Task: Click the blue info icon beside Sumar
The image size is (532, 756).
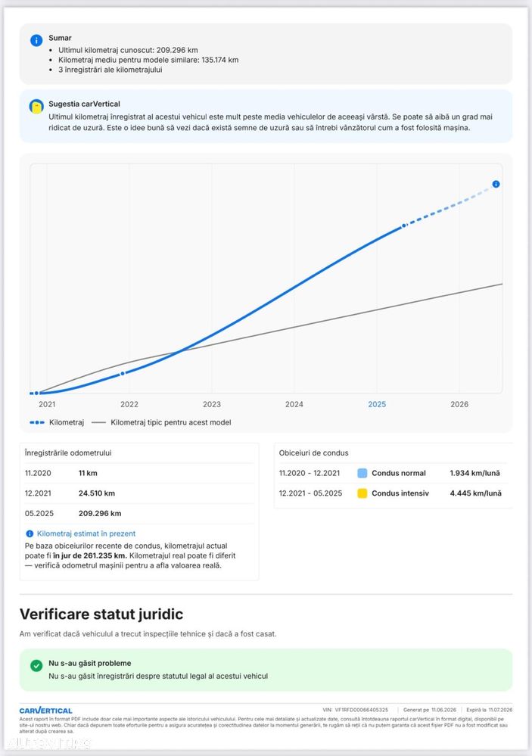Action: 36,41
